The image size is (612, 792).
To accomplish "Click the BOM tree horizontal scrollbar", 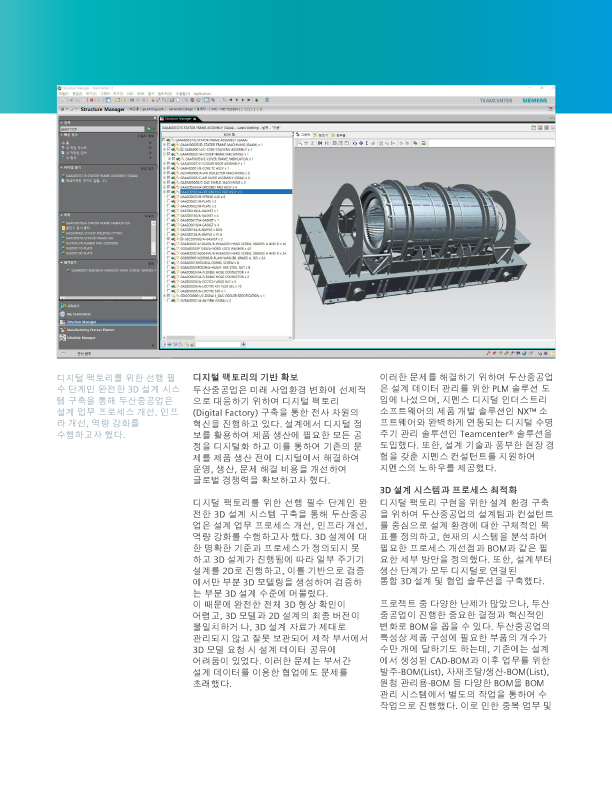I will pyautogui.click(x=227, y=337).
